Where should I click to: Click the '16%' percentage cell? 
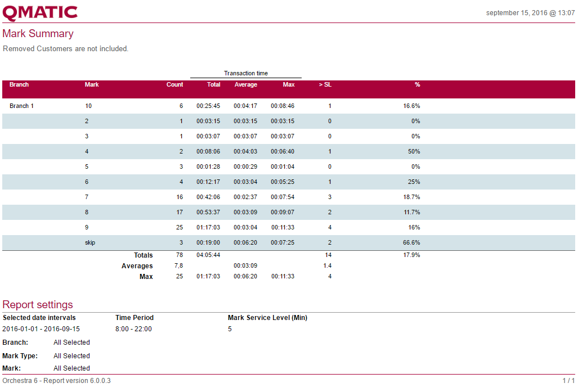(x=414, y=228)
